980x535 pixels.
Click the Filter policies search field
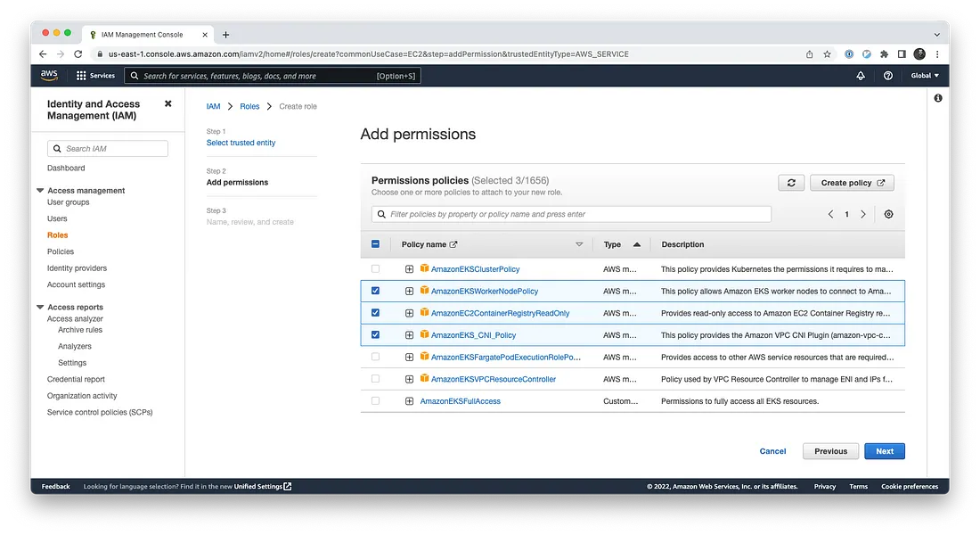pos(571,214)
